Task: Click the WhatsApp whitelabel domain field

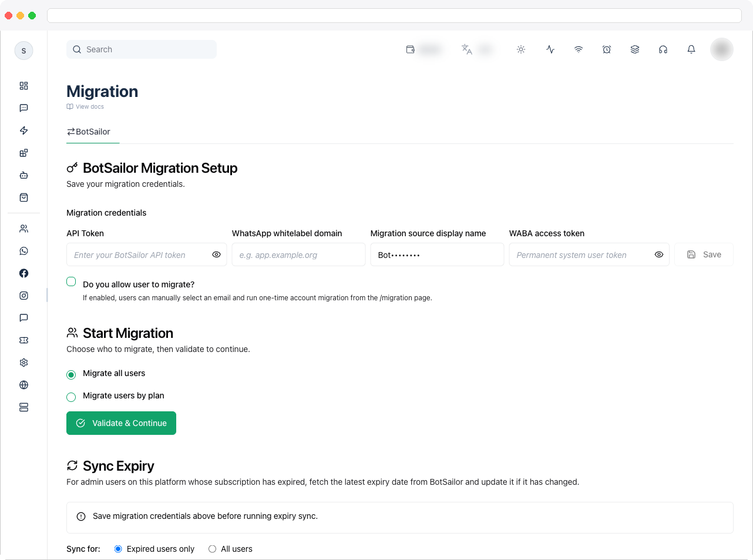Action: (298, 254)
